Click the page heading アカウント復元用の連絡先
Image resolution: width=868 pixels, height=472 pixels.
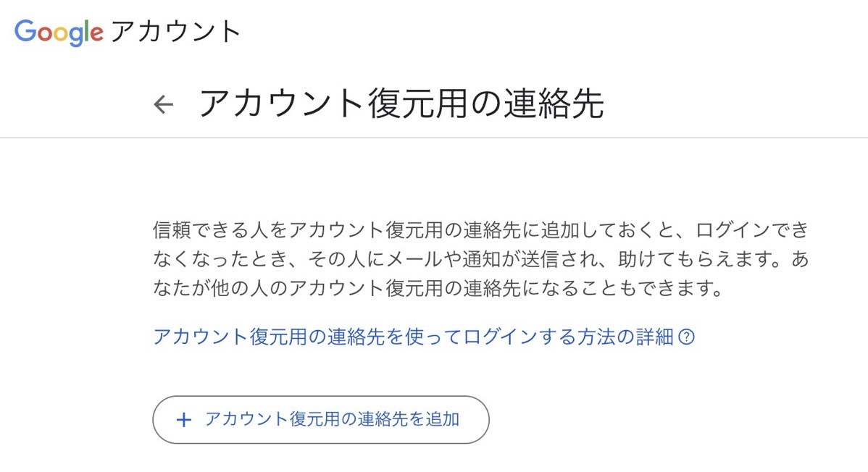pos(401,104)
